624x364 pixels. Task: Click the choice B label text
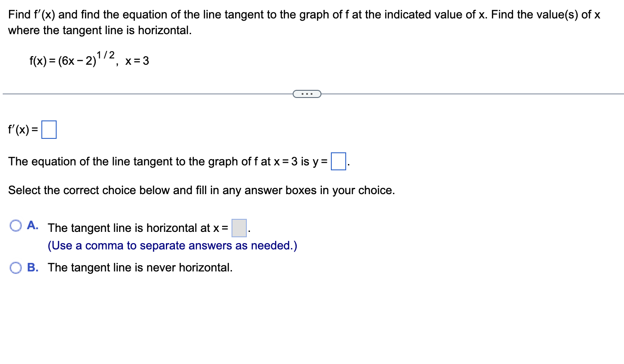32,267
